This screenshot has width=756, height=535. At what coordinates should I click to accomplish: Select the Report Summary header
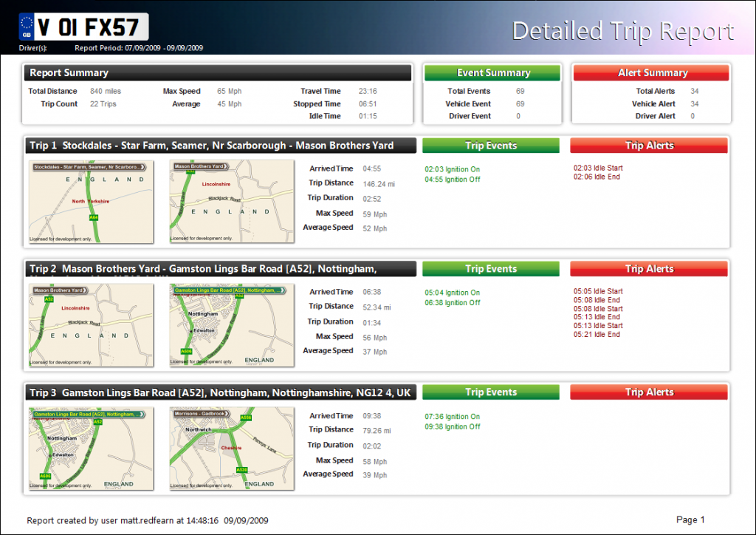coord(219,73)
